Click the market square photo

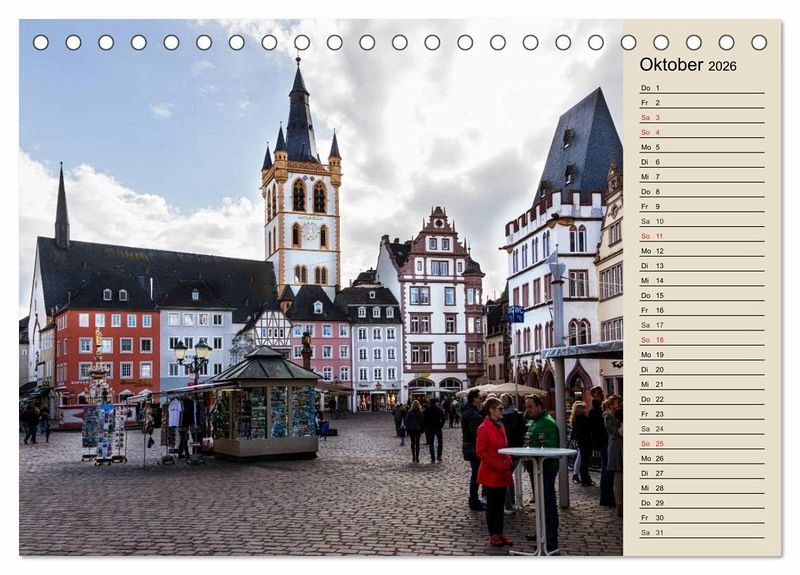click(x=321, y=287)
